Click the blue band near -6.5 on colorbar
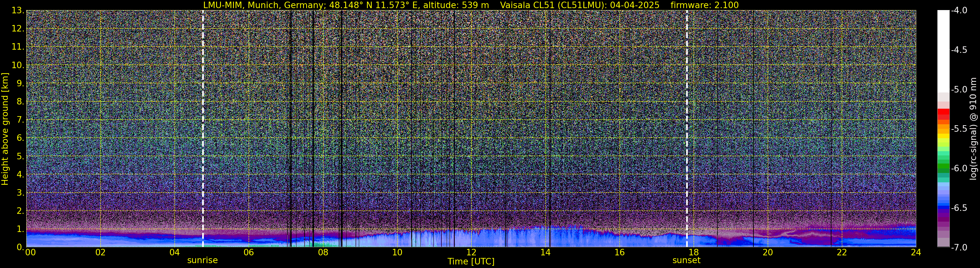 tap(943, 207)
